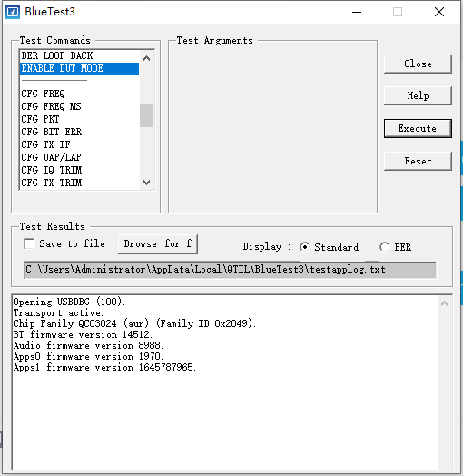Screen dimensions: 463x476
Task: Click the Reset button
Action: coord(418,161)
